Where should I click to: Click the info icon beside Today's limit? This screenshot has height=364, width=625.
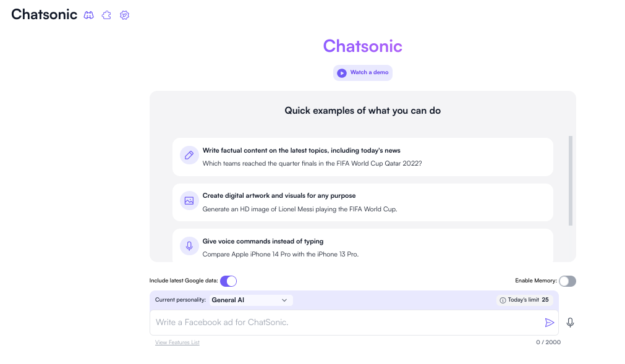503,300
